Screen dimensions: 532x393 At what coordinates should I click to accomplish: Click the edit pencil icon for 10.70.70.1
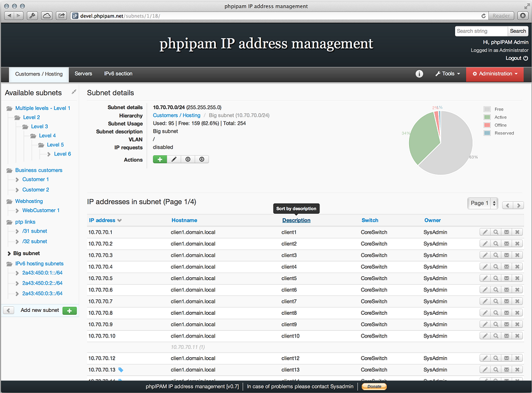485,232
